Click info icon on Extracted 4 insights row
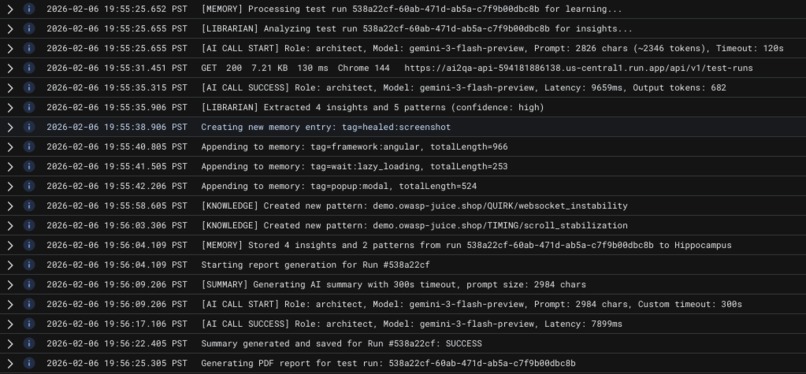The image size is (806, 374). coord(29,107)
